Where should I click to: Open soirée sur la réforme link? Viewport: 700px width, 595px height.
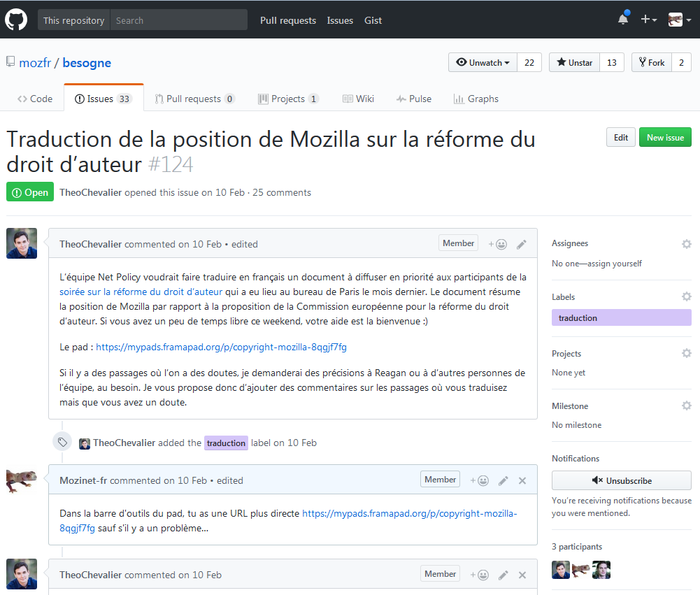tap(141, 292)
